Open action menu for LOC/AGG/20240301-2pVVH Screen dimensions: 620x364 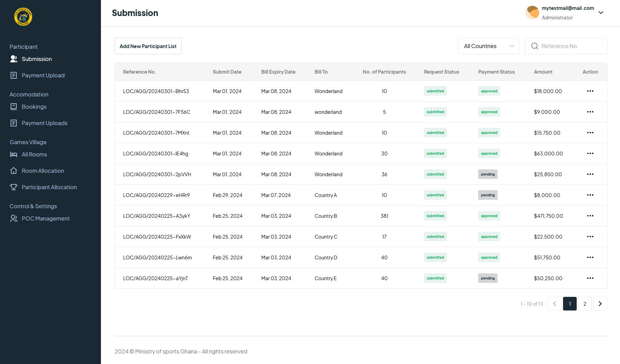pyautogui.click(x=590, y=174)
